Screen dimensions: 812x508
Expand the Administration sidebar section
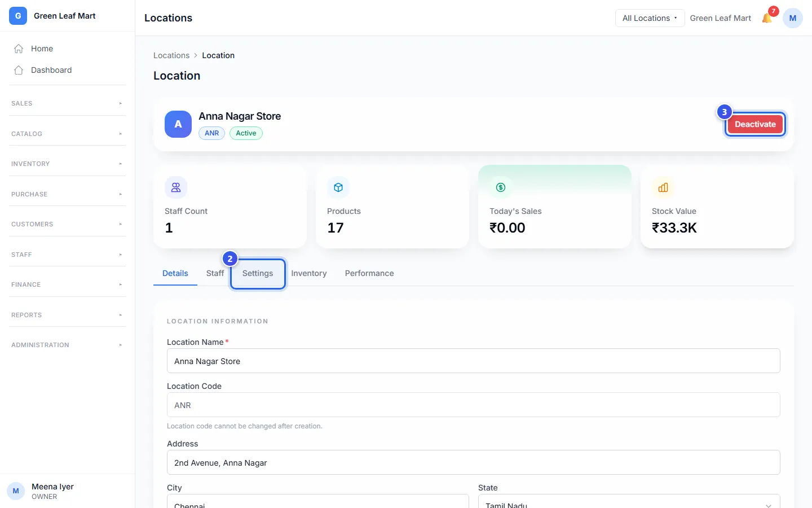[x=68, y=345]
